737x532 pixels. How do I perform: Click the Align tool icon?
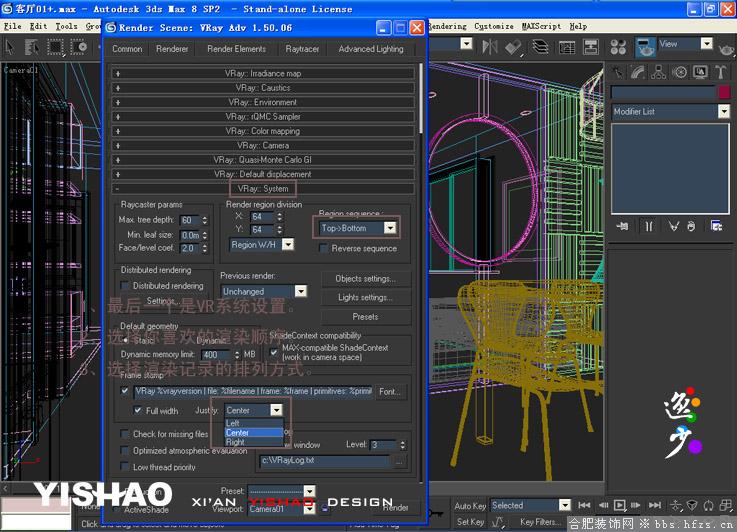pyautogui.click(x=513, y=47)
